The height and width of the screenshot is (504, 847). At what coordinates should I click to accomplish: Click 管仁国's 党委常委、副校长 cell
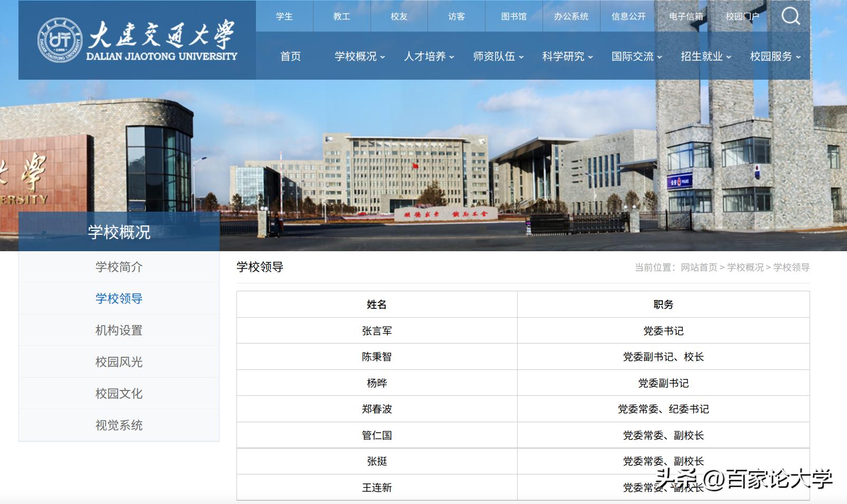click(663, 435)
